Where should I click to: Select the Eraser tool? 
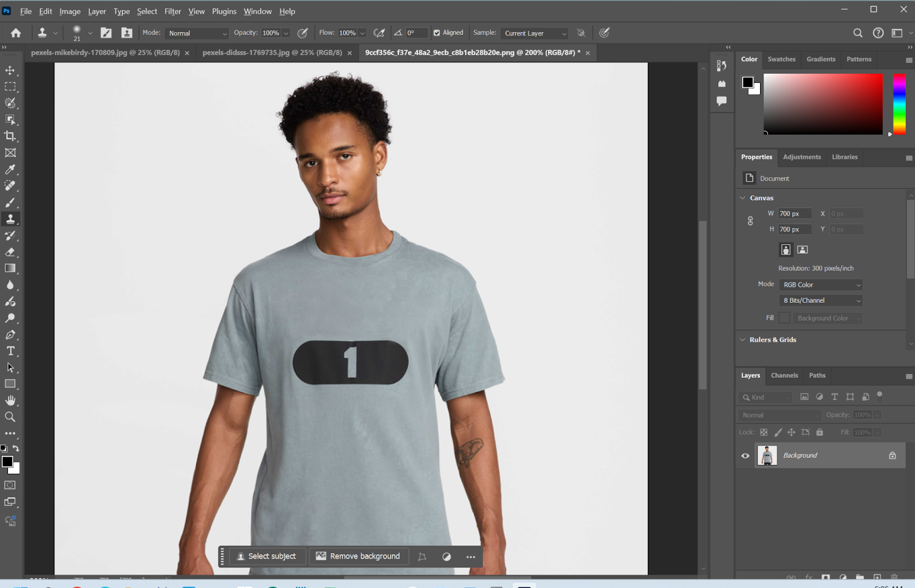coord(10,252)
